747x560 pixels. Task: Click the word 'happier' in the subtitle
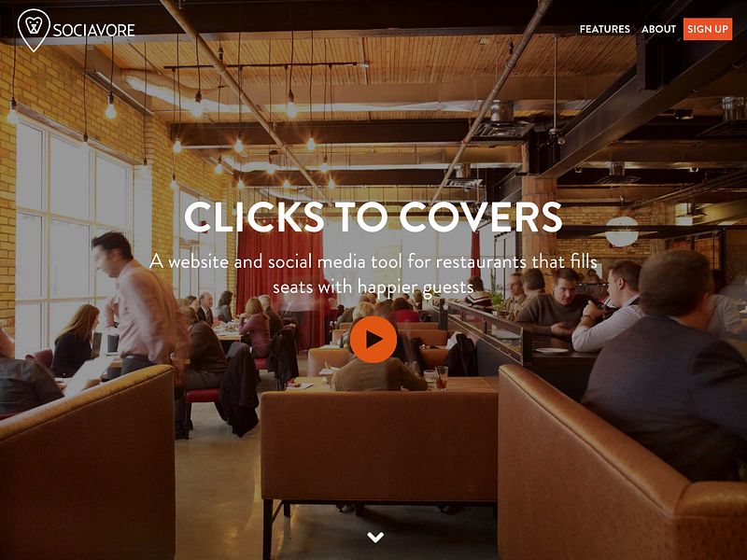[385, 288]
